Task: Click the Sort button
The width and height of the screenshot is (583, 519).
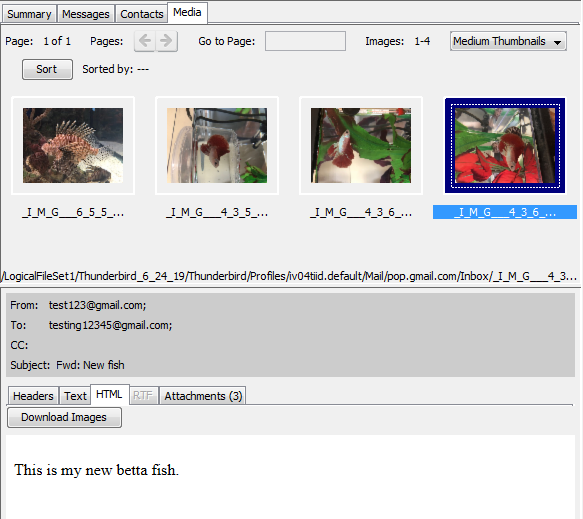Action: [x=47, y=69]
